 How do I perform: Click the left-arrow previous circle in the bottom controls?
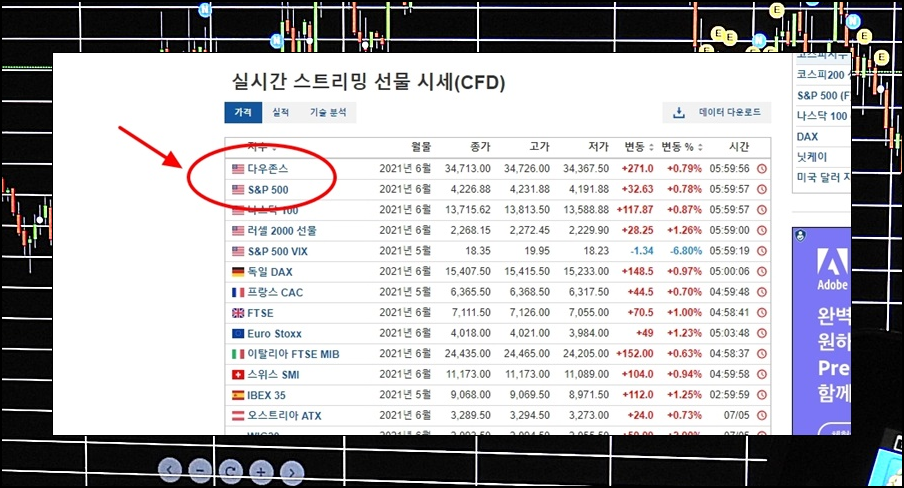click(170, 470)
